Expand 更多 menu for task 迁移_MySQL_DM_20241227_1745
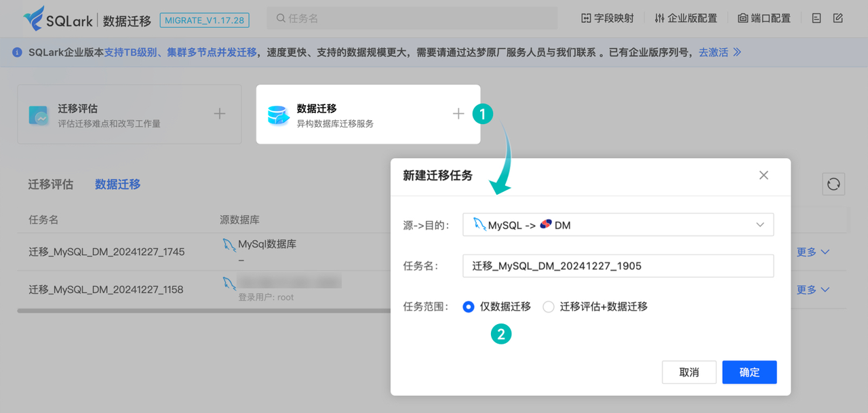Viewport: 868px width, 413px height. tap(813, 252)
